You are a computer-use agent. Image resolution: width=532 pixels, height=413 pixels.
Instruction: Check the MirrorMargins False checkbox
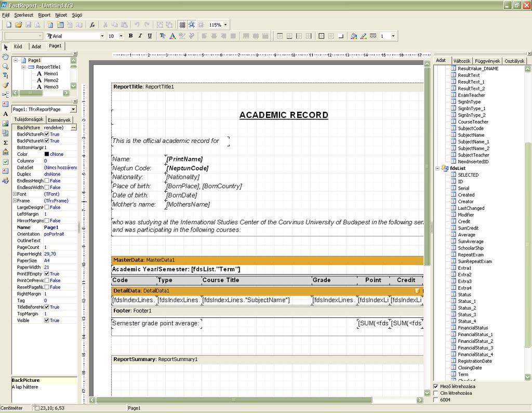47,221
